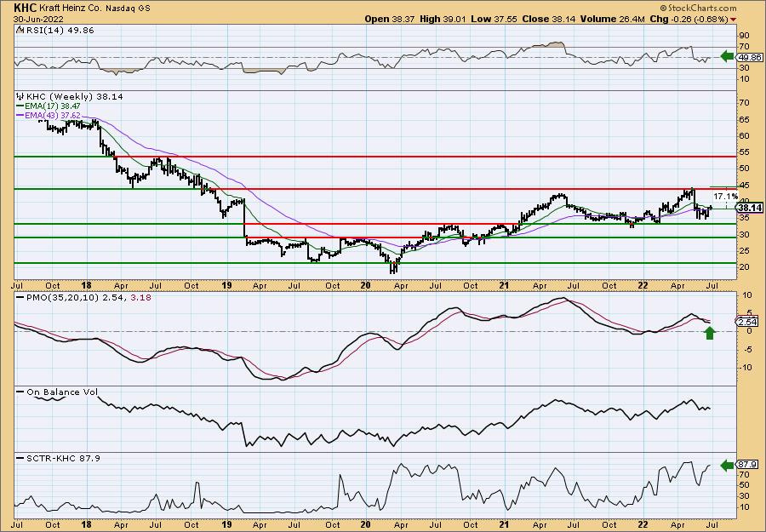
Task: Click the '20' year label under price panel
Action: pyautogui.click(x=366, y=285)
